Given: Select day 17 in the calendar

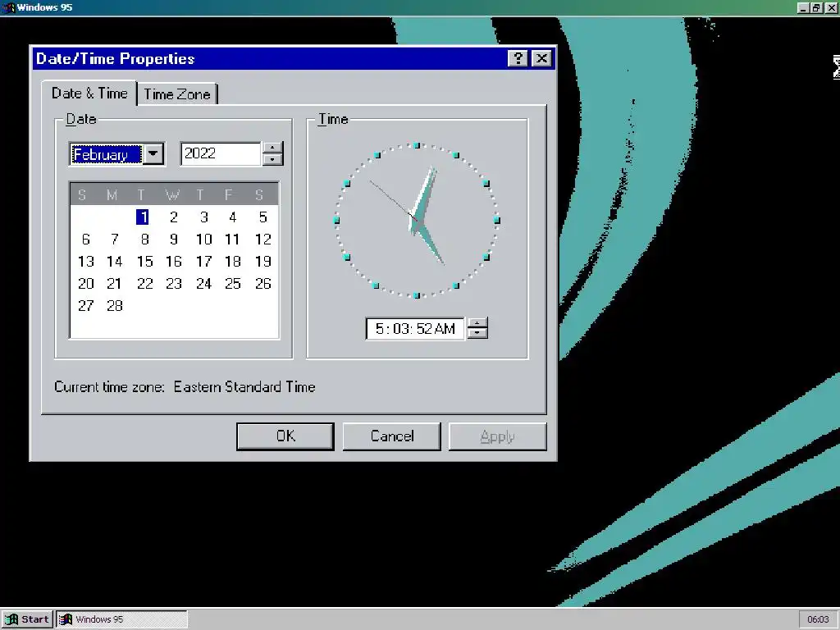Looking at the screenshot, I should 203,262.
